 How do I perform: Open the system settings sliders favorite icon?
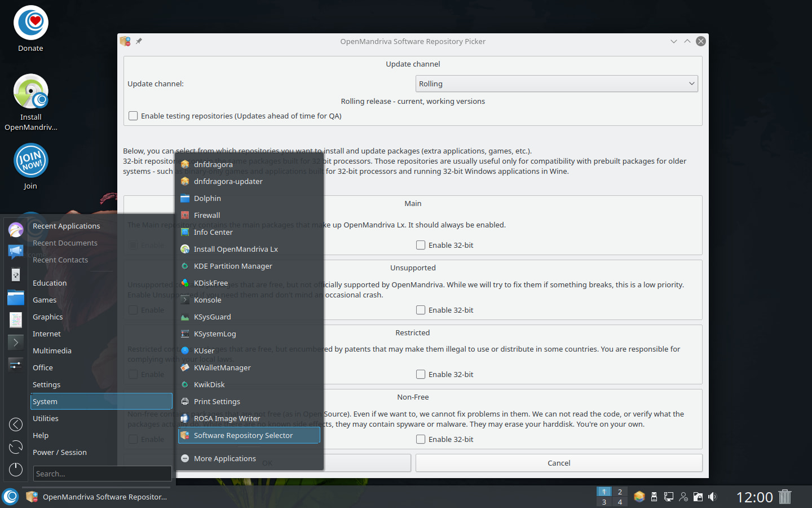[x=16, y=365]
